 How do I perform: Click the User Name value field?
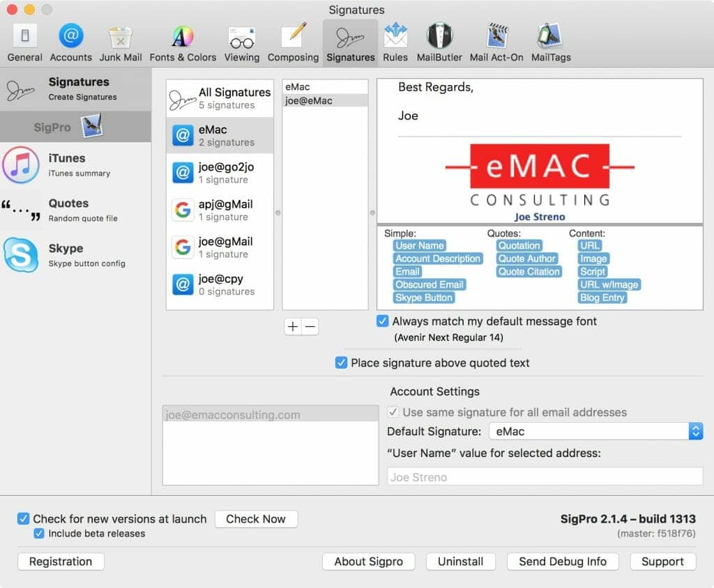click(545, 477)
